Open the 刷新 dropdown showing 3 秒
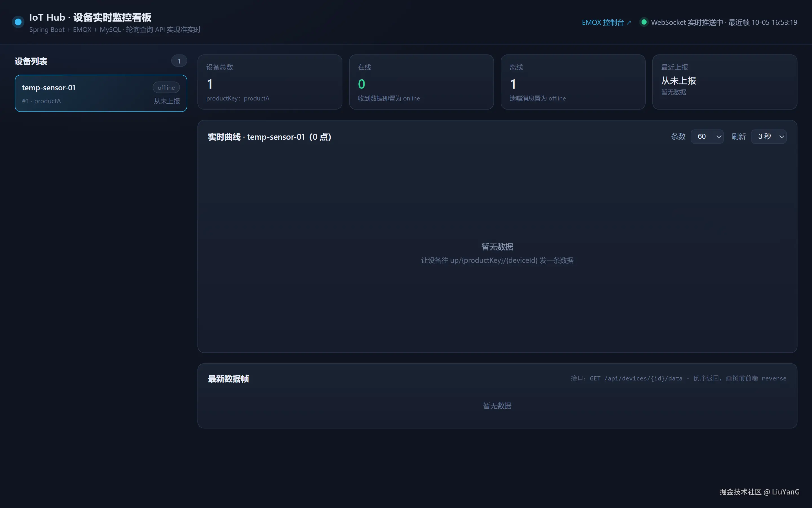 (769, 136)
